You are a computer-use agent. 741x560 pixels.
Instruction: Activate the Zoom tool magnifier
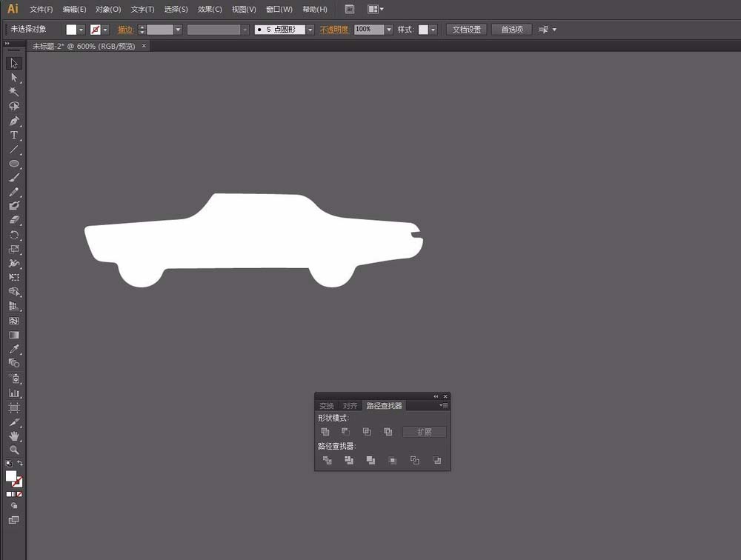pos(13,450)
